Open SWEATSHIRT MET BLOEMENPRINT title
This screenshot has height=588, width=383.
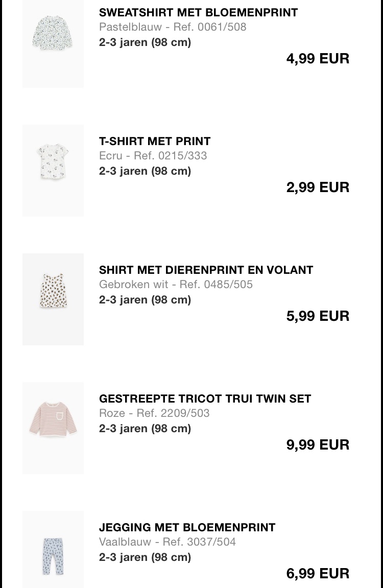(x=198, y=12)
